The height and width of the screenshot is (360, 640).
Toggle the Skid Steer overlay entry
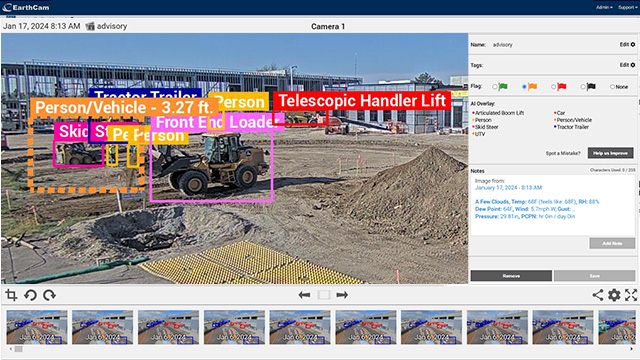[x=485, y=127]
